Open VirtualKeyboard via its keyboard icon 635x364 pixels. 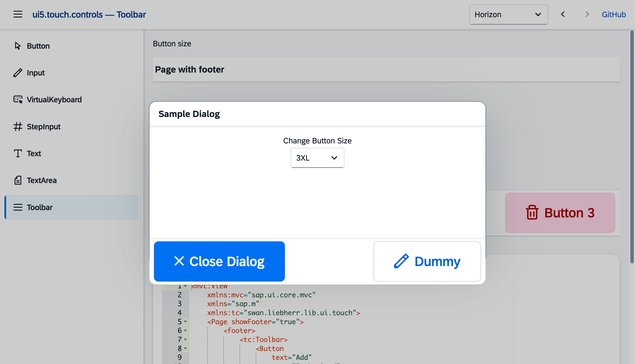pos(18,100)
